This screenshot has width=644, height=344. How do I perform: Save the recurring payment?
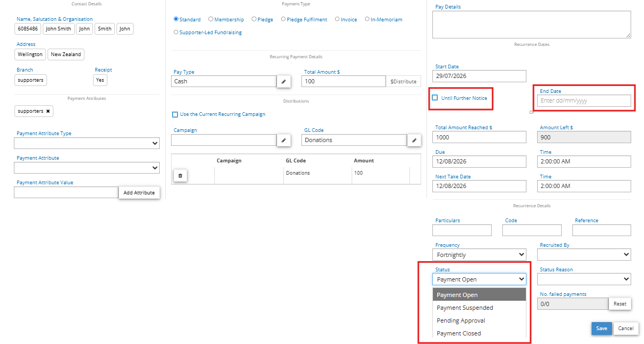602,329
